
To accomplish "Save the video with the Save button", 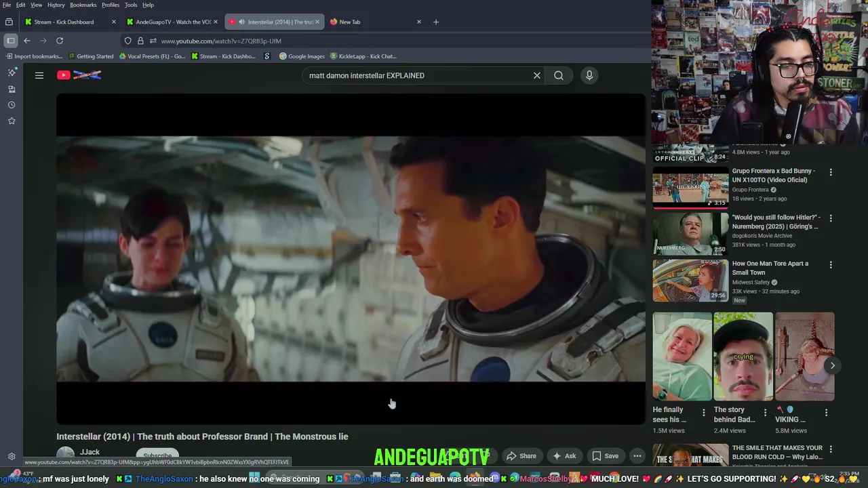I will click(x=605, y=456).
